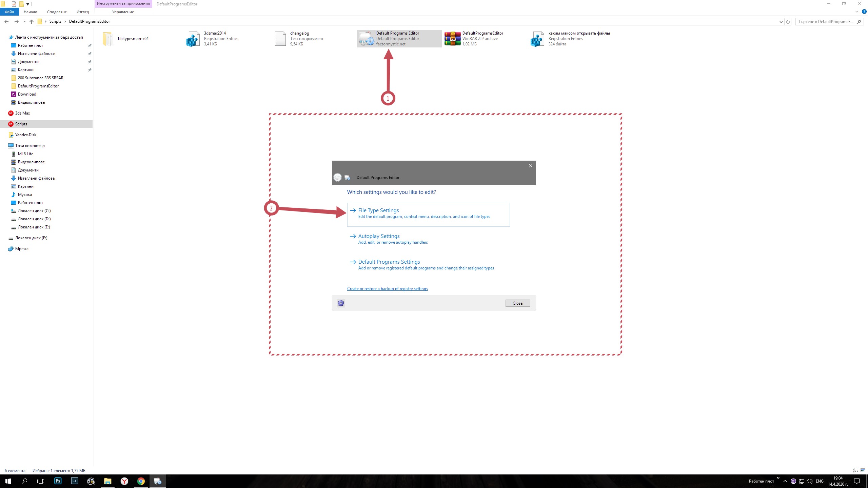The height and width of the screenshot is (488, 868).
Task: Open Google Chrome from the taskbar
Action: click(x=141, y=481)
